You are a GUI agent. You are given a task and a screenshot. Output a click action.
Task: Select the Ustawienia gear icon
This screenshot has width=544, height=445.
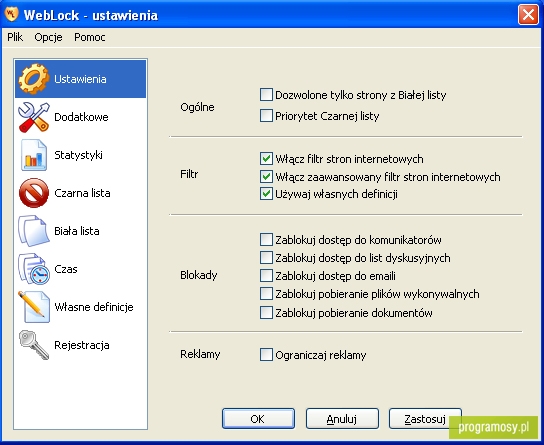[34, 79]
